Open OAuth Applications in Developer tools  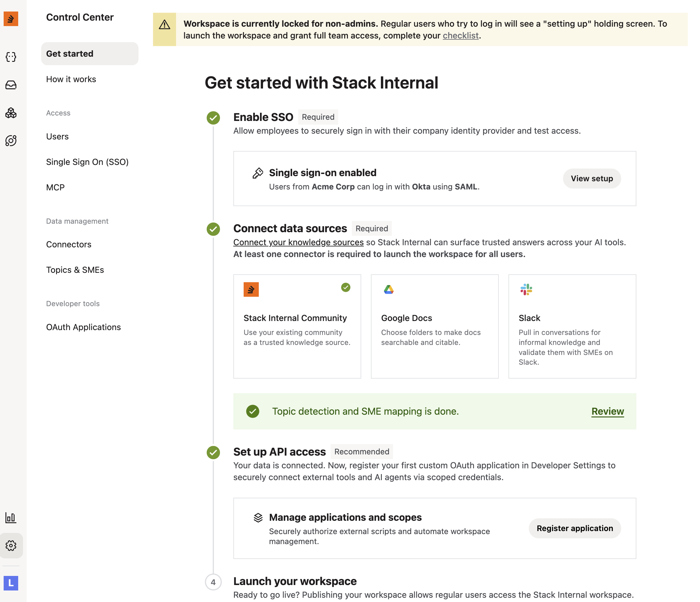[83, 327]
